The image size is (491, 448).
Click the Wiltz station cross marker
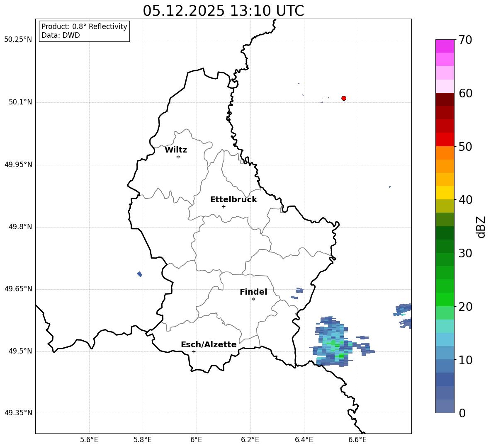[178, 157]
